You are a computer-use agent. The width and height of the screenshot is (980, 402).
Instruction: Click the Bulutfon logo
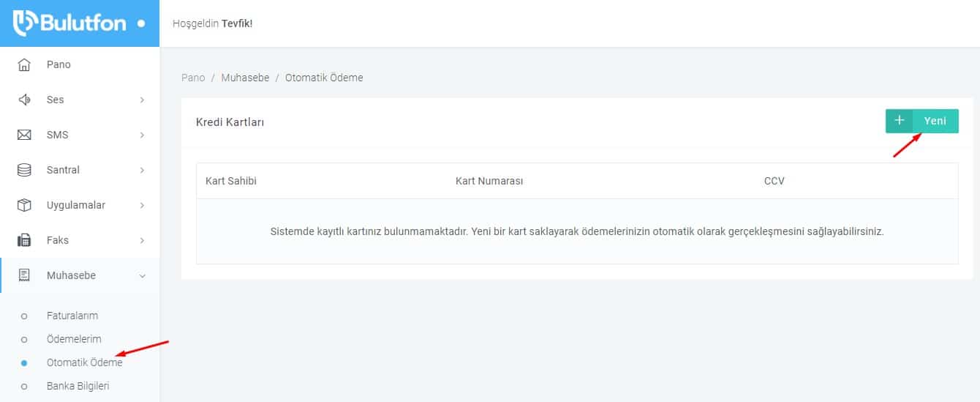(70, 23)
